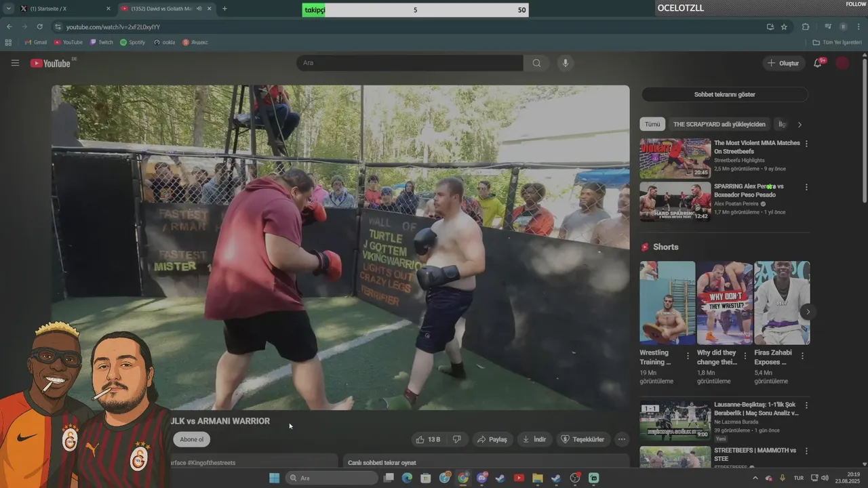Close the Startseite / X tab
This screenshot has width=868, height=488.
(108, 9)
